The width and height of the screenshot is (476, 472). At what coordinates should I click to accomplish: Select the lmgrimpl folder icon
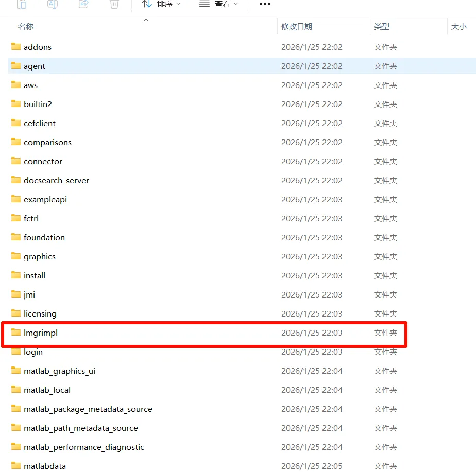point(16,333)
